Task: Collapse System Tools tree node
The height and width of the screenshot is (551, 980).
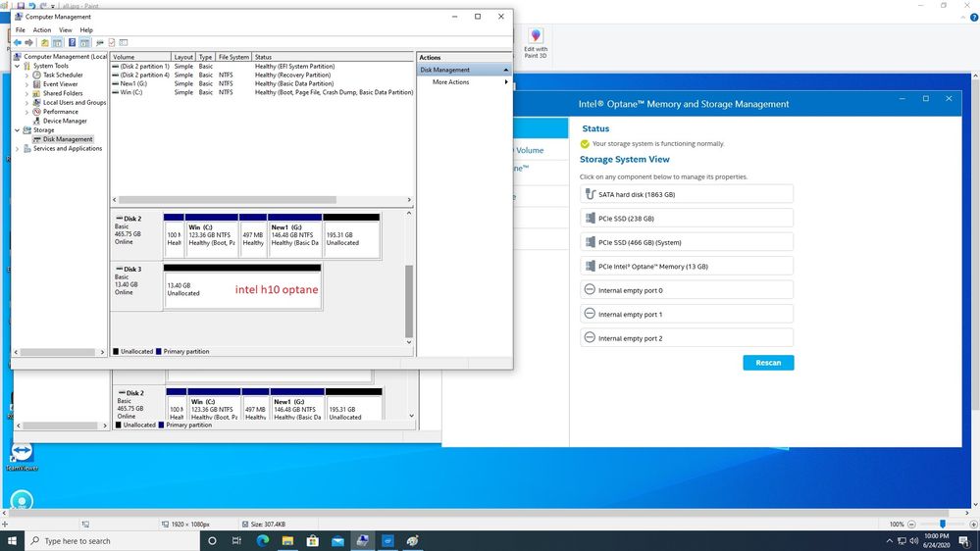Action: [x=18, y=66]
